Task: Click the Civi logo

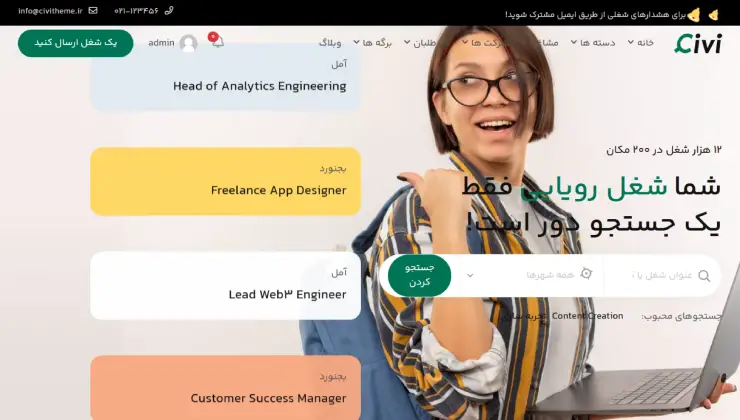Action: 697,43
